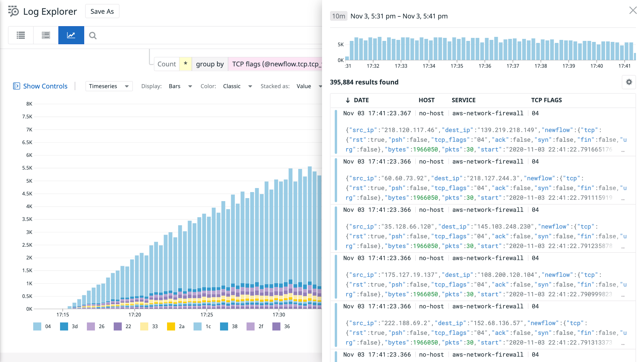Select the timeseries chart view icon

coord(71,35)
